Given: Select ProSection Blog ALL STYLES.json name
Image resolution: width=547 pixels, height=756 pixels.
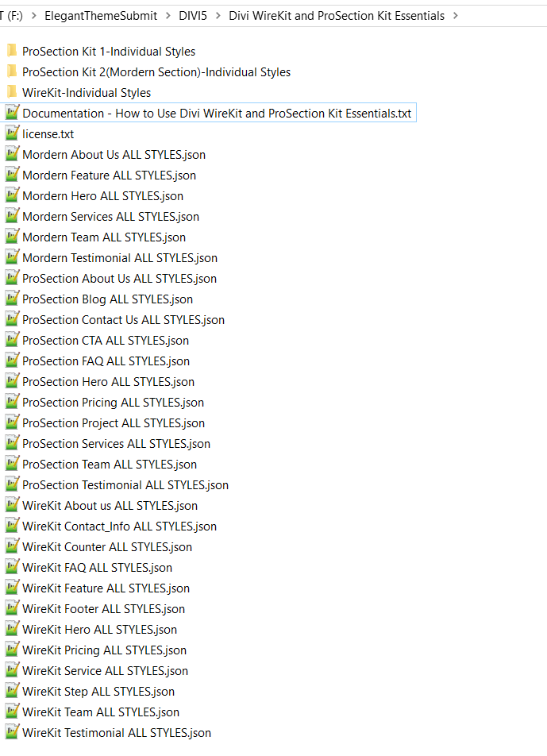Looking at the screenshot, I should pos(107,299).
